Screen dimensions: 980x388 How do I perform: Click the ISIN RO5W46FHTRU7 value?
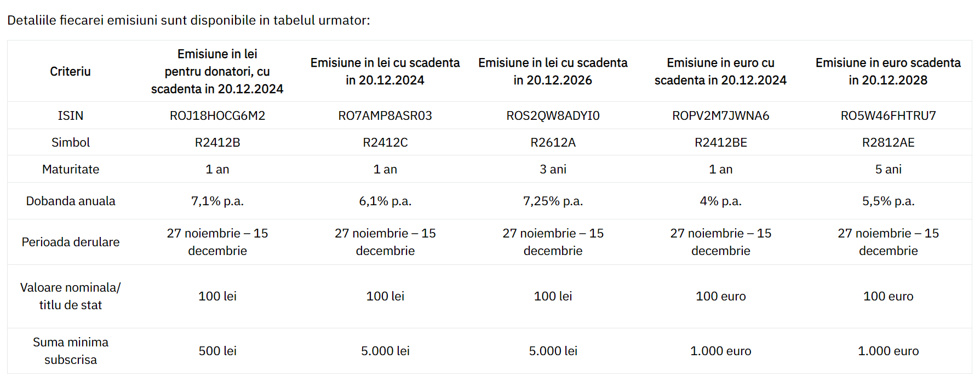[888, 115]
